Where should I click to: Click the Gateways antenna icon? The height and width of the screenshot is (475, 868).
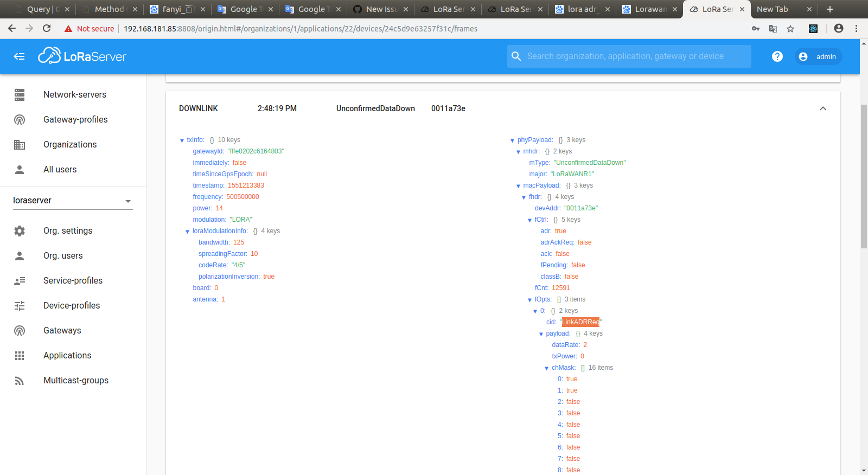(20, 331)
